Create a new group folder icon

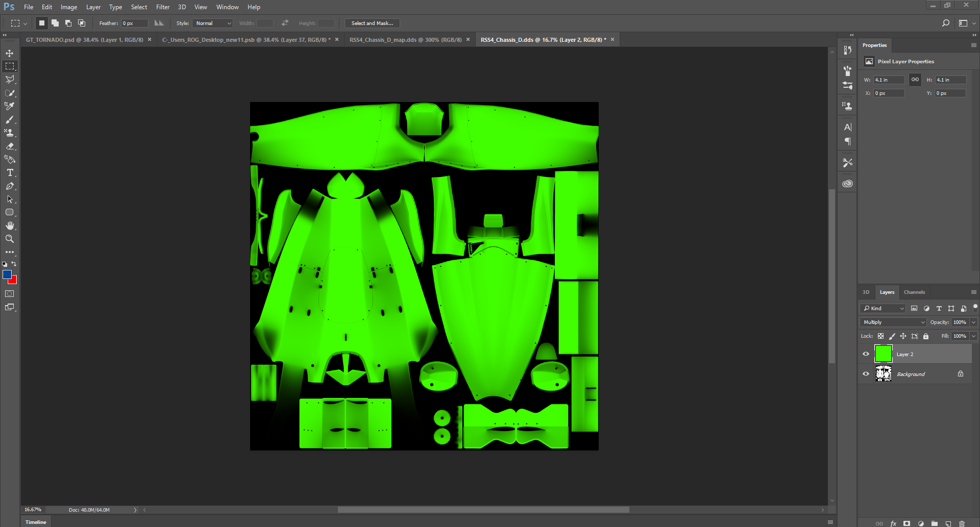935,523
